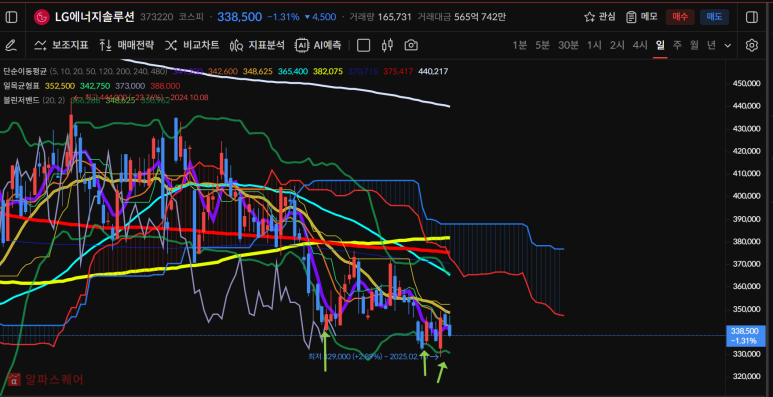Click the 440,217 moving average value
The height and width of the screenshot is (397, 773).
(x=433, y=72)
